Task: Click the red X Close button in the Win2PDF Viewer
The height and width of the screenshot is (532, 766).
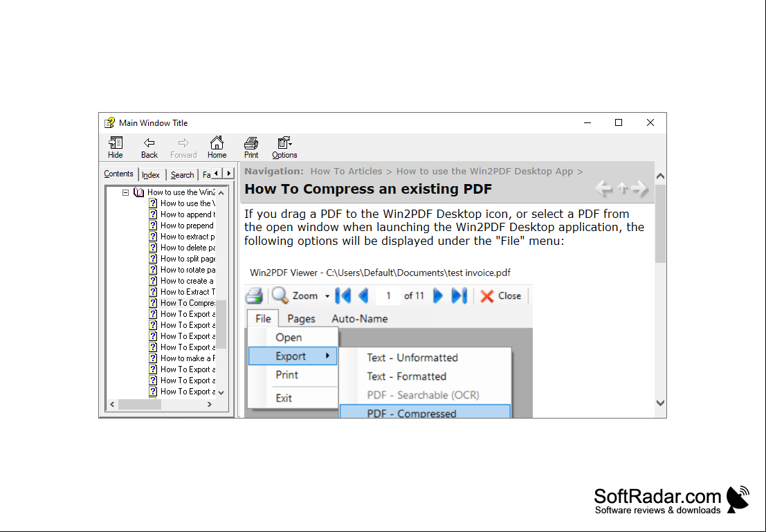Action: point(501,295)
